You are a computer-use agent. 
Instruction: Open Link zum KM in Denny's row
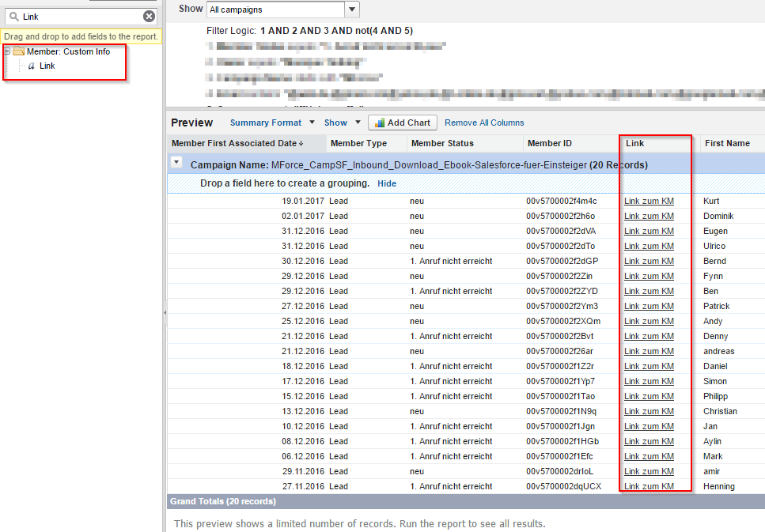pyautogui.click(x=649, y=337)
